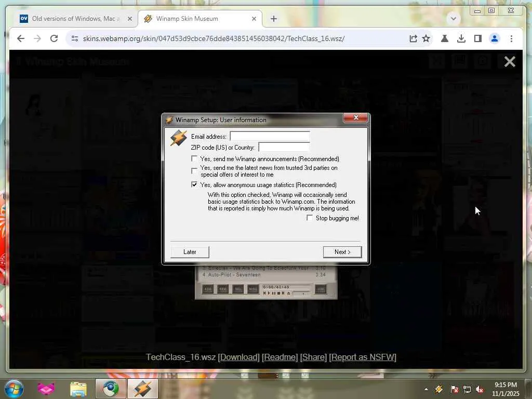
Task: Click SEL button in Webamp playlist
Action: [238, 289]
